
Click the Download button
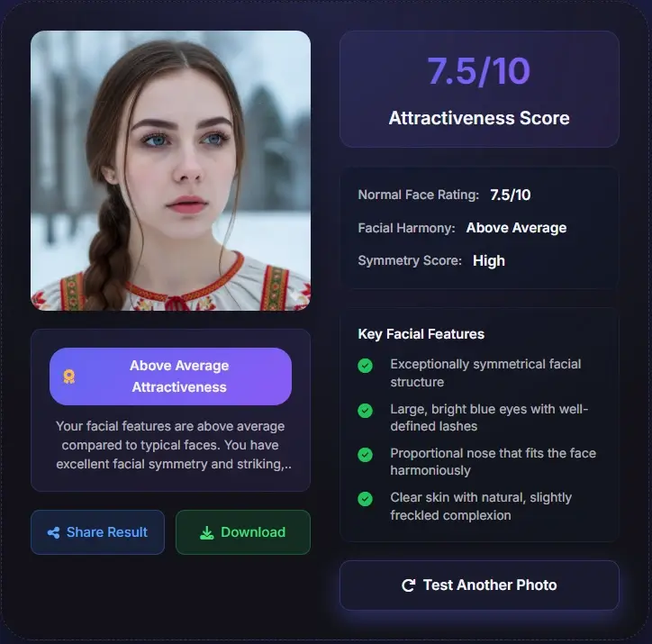point(243,532)
